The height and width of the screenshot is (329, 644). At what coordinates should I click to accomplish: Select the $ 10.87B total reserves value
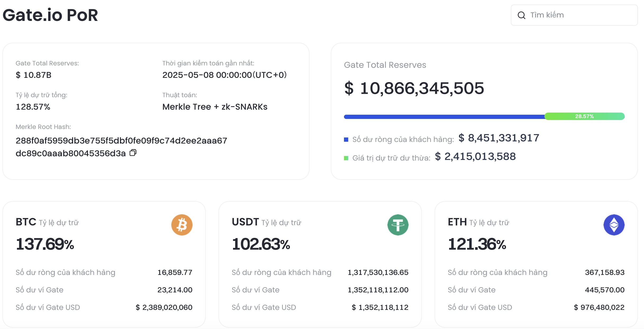pos(34,75)
